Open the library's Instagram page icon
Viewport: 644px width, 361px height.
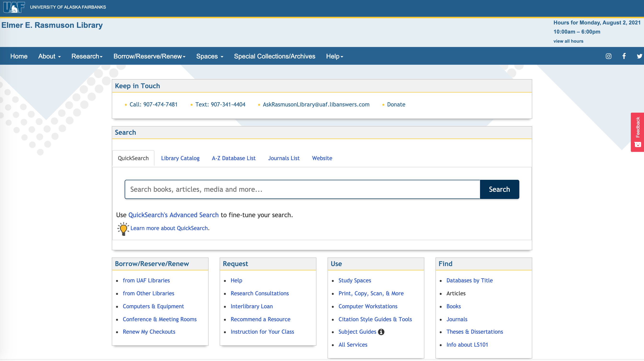[x=608, y=56]
